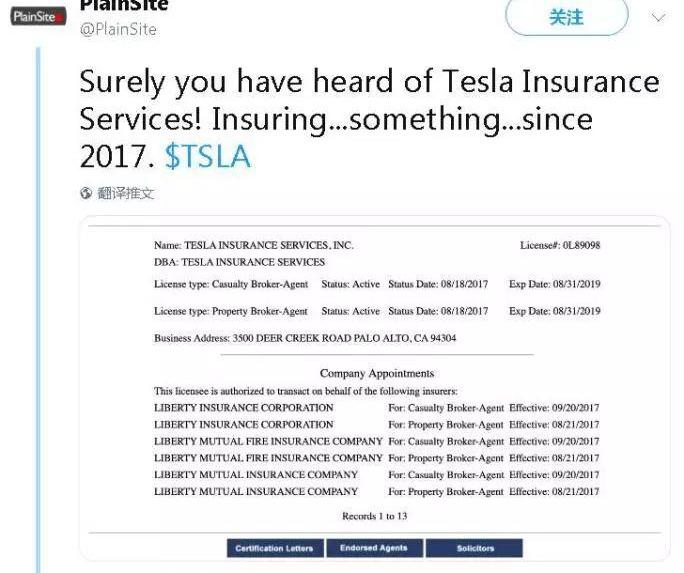Click the tweet text about Tesla Insurance

coord(369,119)
